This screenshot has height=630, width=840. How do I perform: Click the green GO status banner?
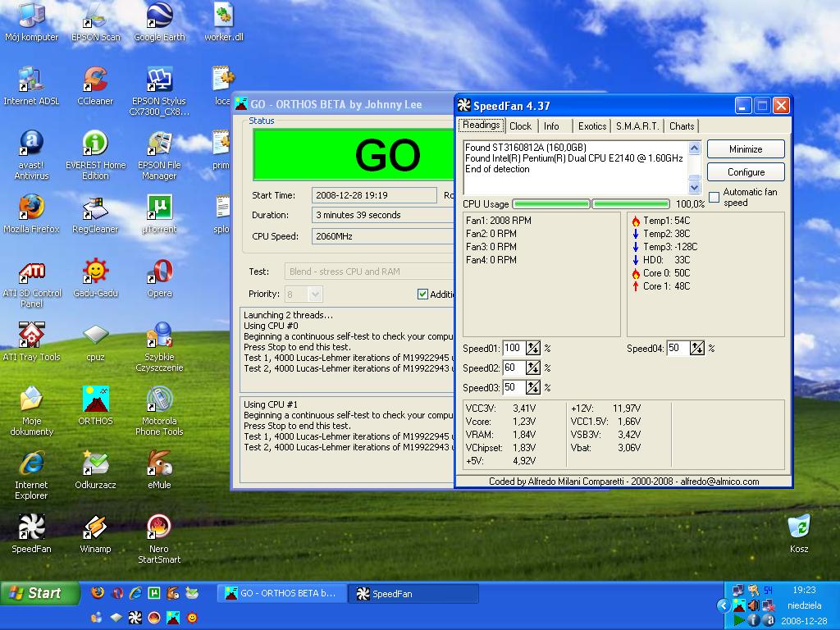click(x=354, y=155)
